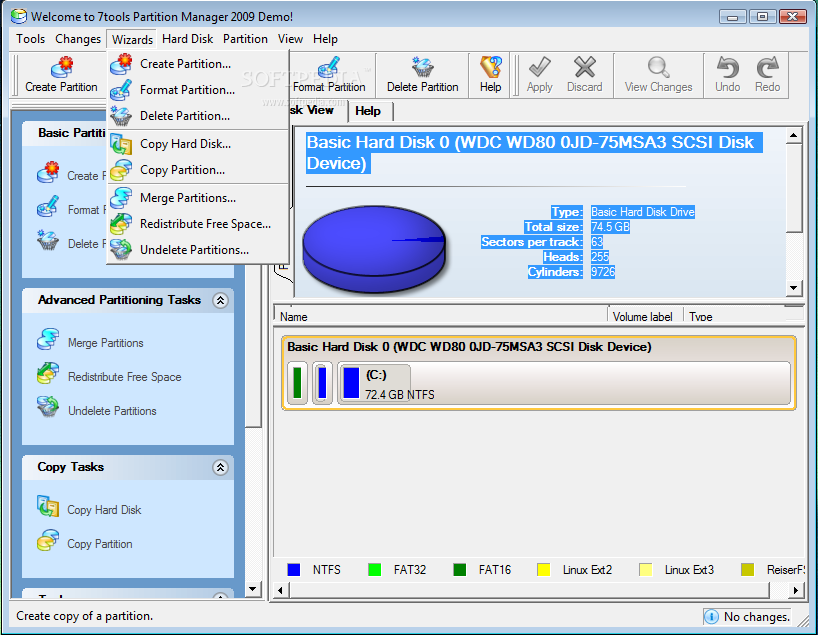This screenshot has height=635, width=818.
Task: Choose Undelete Partitions... menu entry
Action: coord(198,250)
